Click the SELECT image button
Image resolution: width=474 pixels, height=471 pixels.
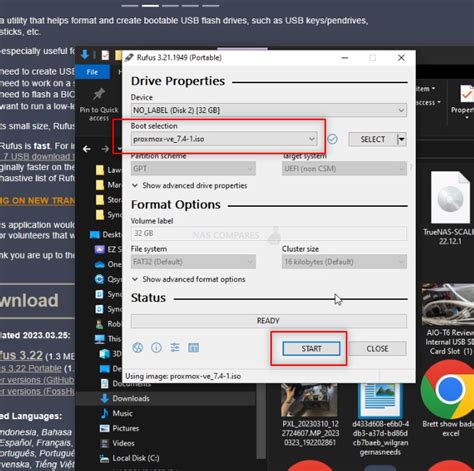(x=373, y=139)
